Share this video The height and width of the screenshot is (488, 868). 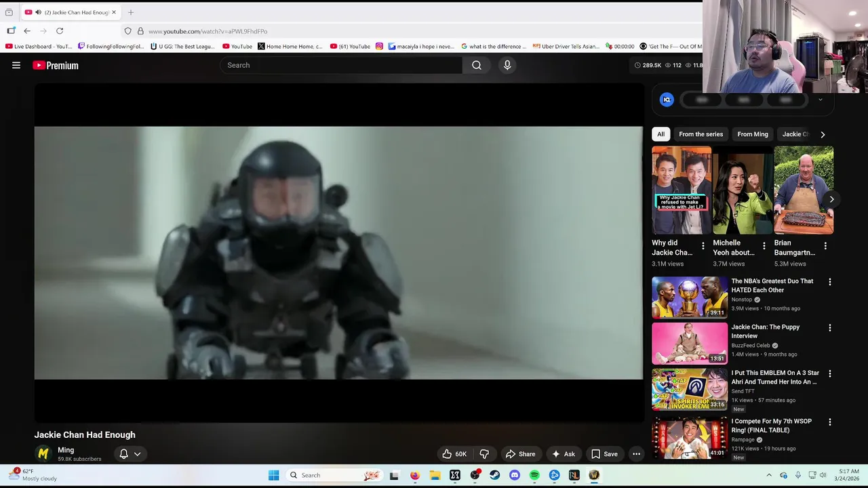click(x=521, y=454)
